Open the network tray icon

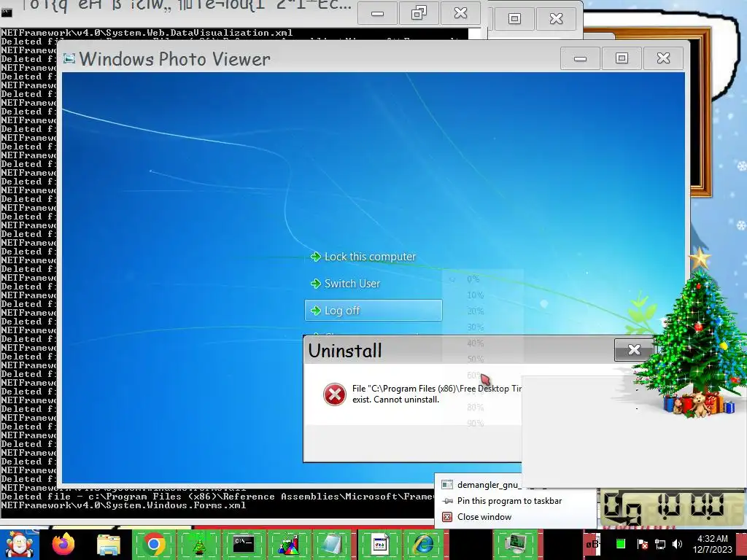[x=659, y=544]
